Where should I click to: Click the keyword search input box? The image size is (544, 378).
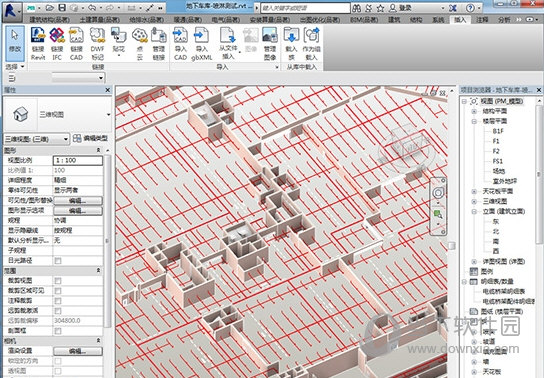[305, 8]
